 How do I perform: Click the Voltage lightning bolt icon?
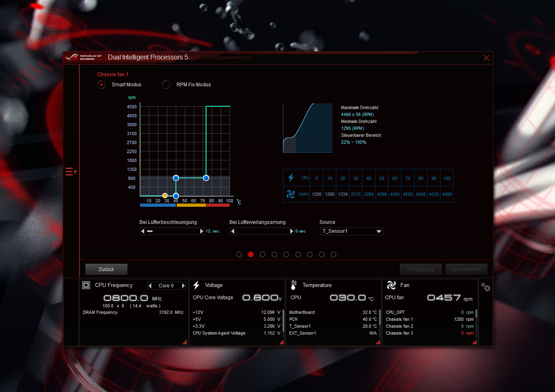(x=196, y=285)
